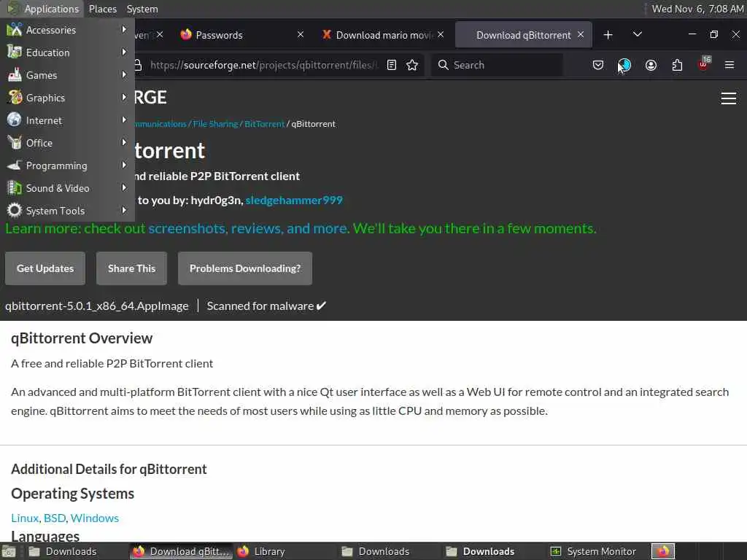Open the Linux operating system link

(x=25, y=518)
